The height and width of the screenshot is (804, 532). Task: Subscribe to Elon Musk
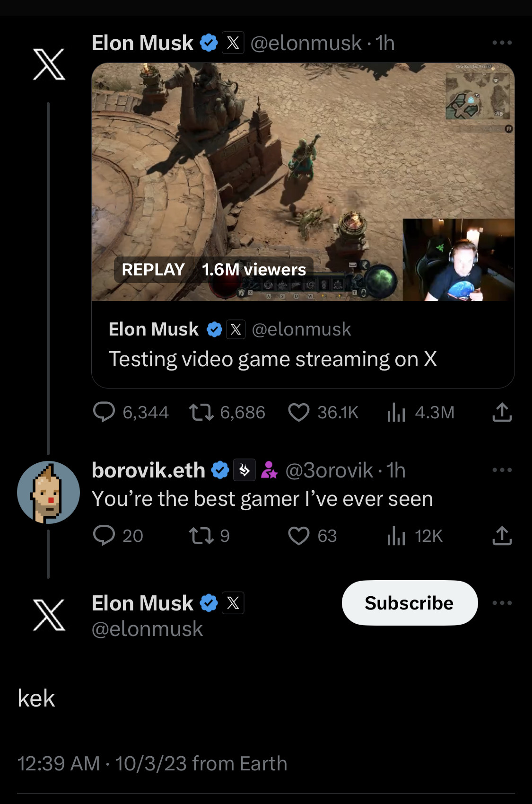[410, 603]
